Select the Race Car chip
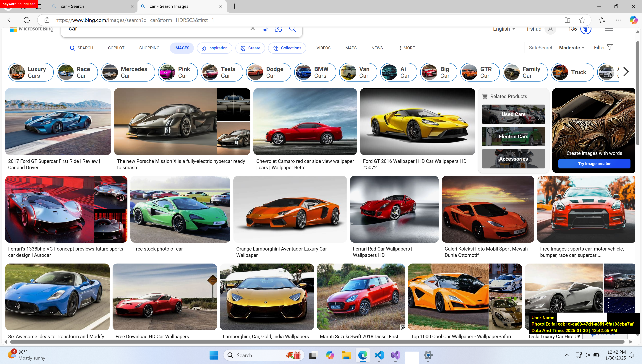642x364 pixels. coord(77,72)
